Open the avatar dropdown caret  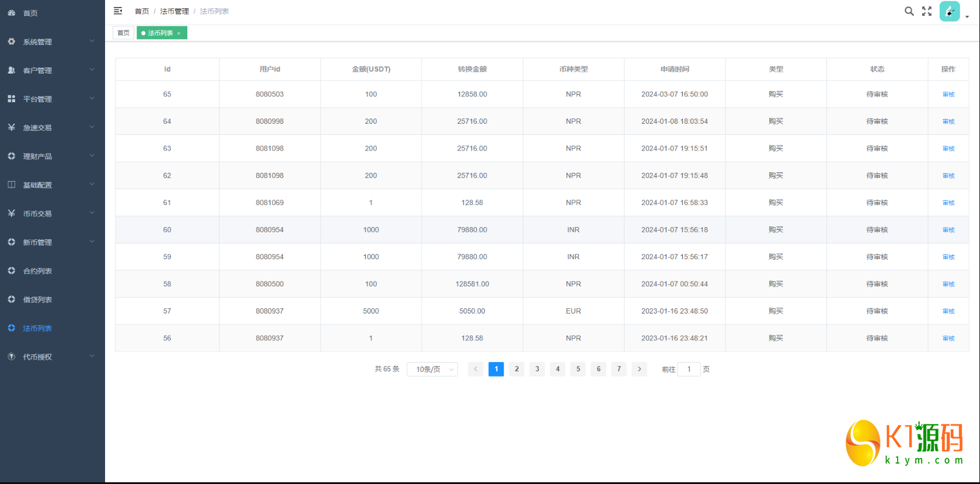pyautogui.click(x=967, y=16)
